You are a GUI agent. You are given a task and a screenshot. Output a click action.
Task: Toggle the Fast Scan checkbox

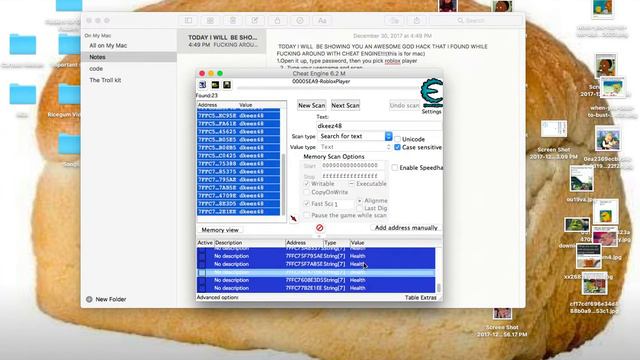point(307,203)
